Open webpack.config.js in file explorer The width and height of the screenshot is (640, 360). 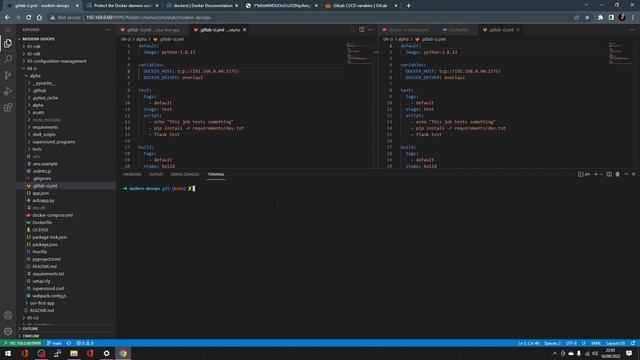tap(49, 296)
